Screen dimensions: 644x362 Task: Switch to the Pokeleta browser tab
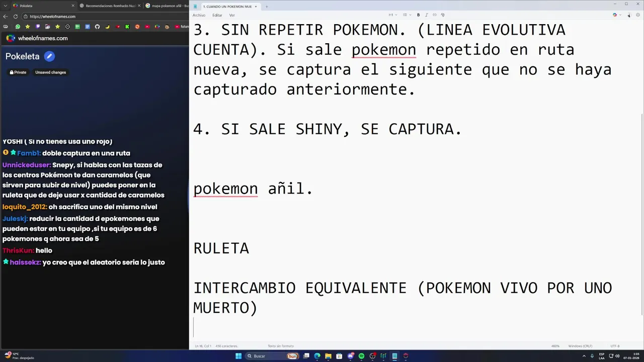pyautogui.click(x=43, y=6)
